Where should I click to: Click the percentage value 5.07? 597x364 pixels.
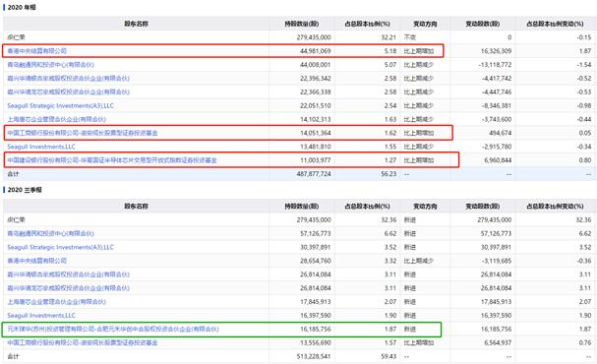(390, 65)
